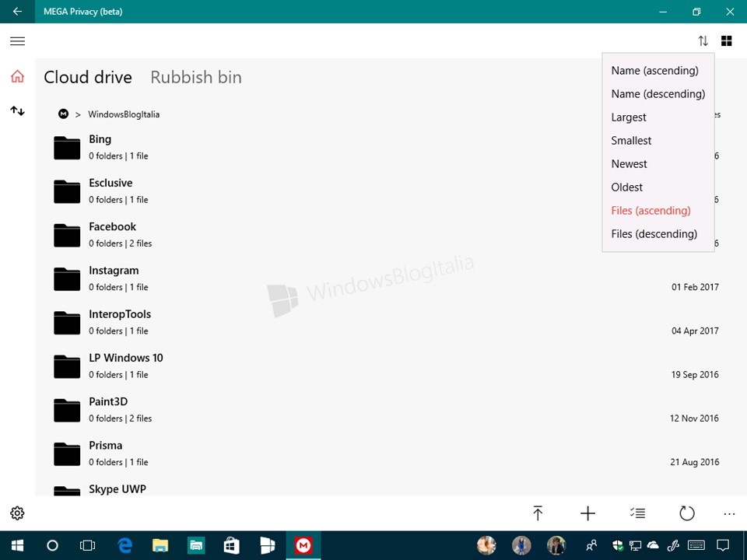The width and height of the screenshot is (747, 560).
Task: Click the Prisma folder name
Action: click(x=106, y=446)
